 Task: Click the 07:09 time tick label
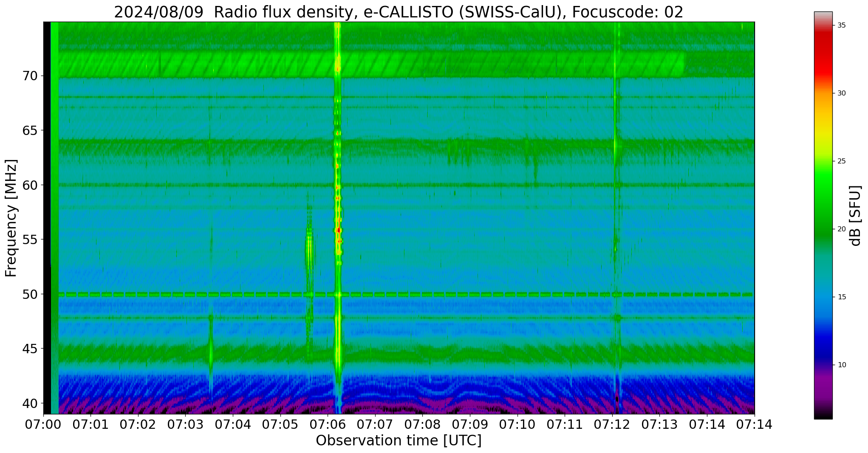[470, 424]
